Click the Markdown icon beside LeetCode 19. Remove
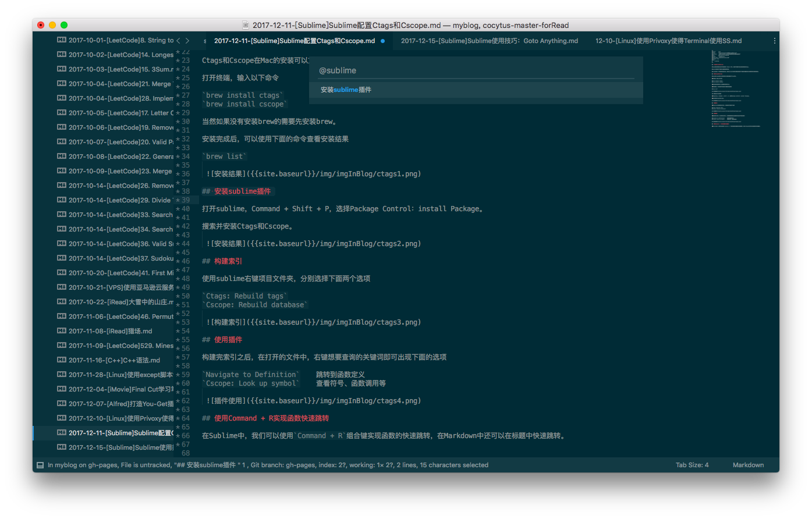This screenshot has width=812, height=519. pos(61,127)
